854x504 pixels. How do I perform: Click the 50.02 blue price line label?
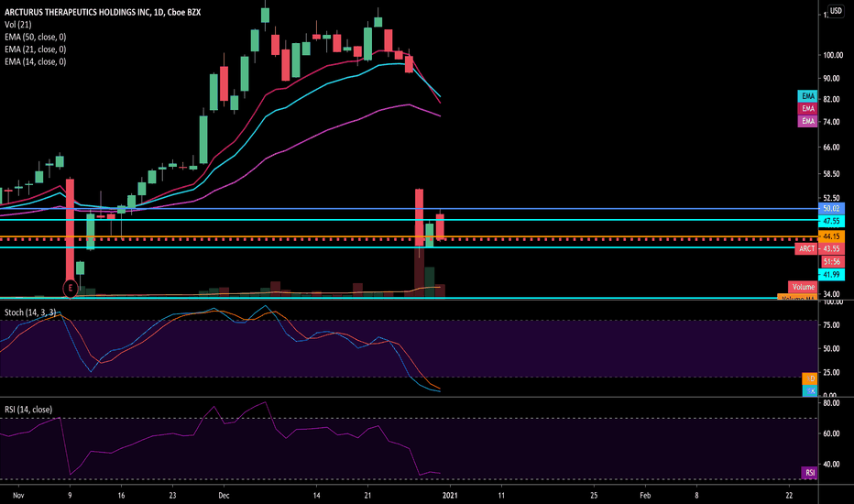(831, 209)
